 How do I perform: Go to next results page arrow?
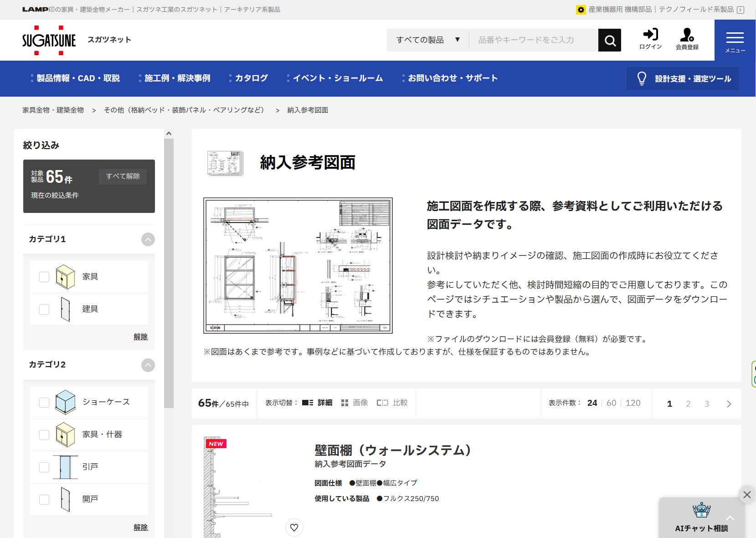pos(729,404)
